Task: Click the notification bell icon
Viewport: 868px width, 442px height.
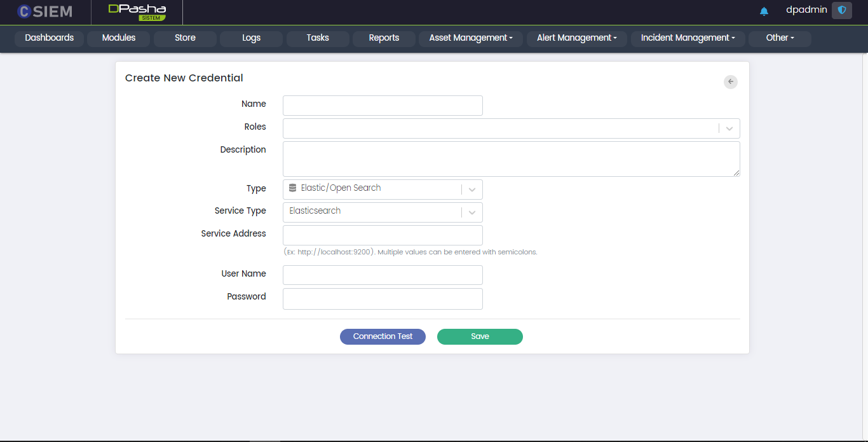Action: coord(764,11)
